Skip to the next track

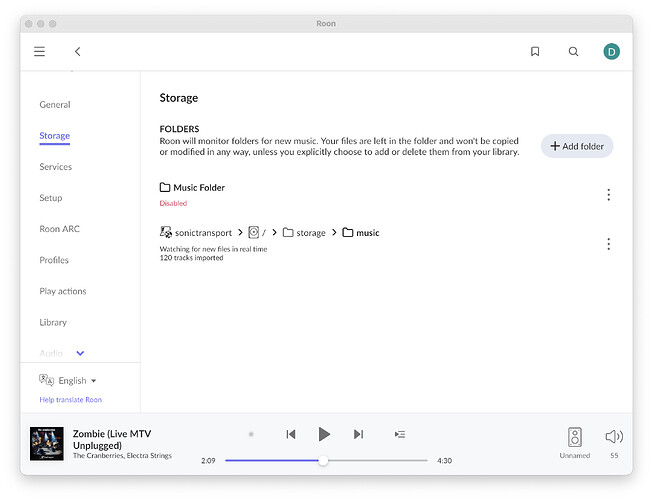(x=358, y=434)
